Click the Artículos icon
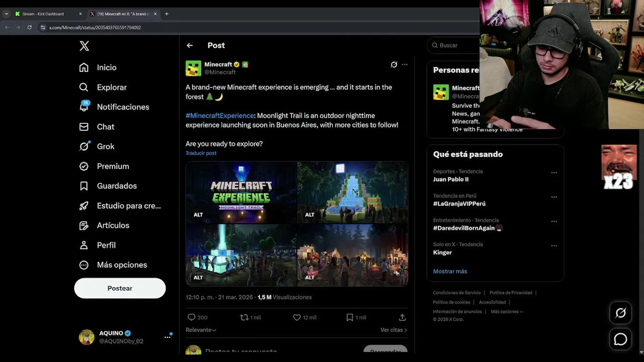The height and width of the screenshot is (362, 644). [x=84, y=225]
